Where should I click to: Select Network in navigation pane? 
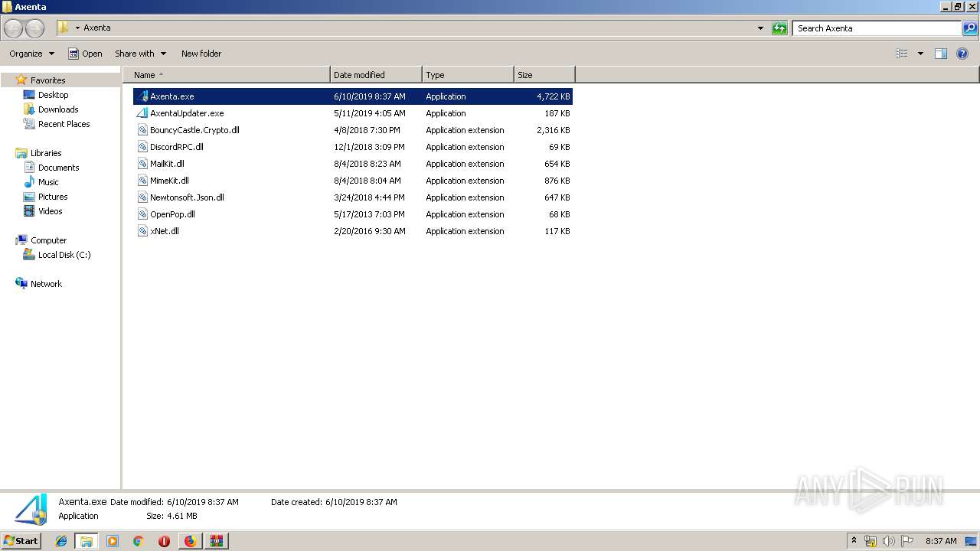pos(46,284)
